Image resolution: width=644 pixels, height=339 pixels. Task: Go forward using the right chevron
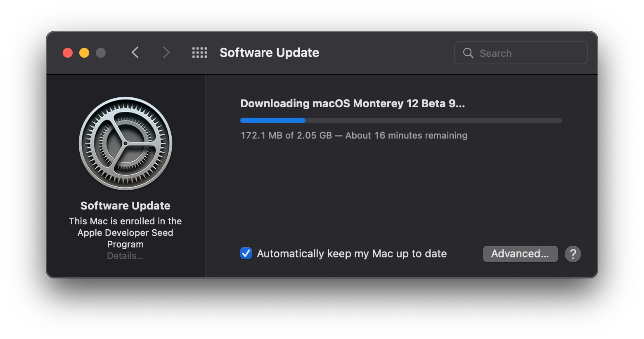pyautogui.click(x=166, y=53)
